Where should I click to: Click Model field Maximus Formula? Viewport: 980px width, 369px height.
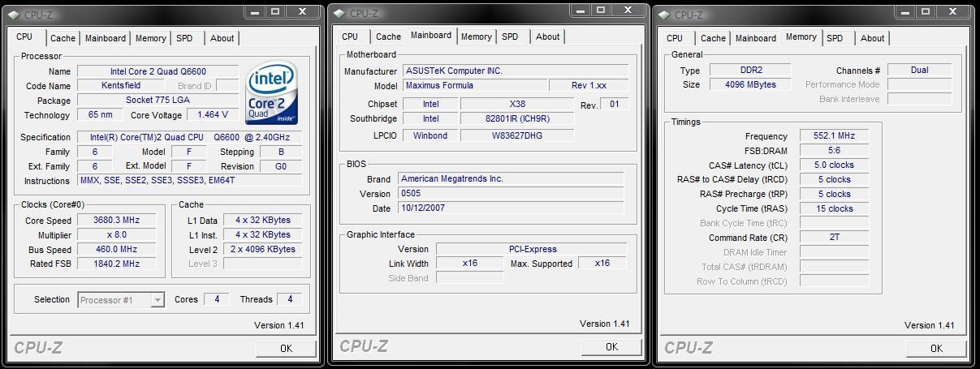474,85
